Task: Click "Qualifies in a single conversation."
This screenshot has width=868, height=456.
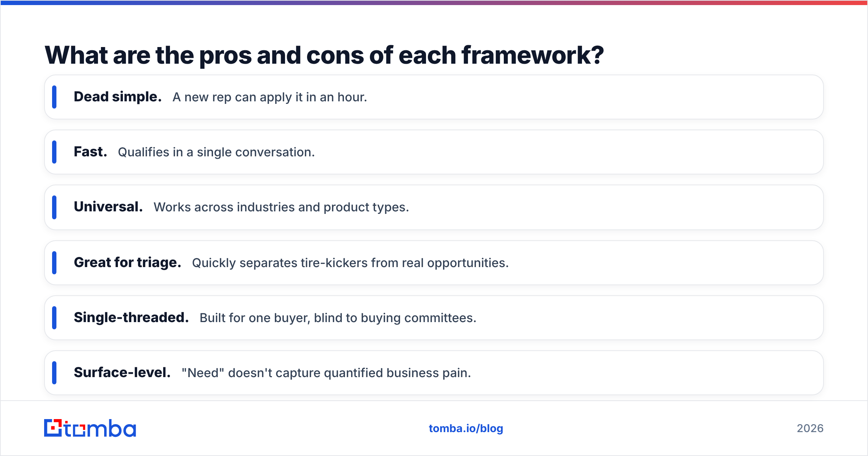Action: pyautogui.click(x=216, y=152)
